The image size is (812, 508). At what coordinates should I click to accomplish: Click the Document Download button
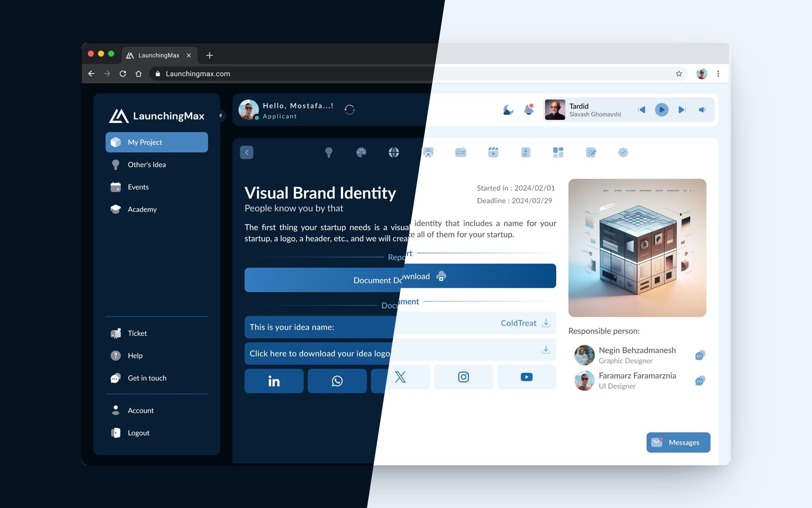coord(400,278)
